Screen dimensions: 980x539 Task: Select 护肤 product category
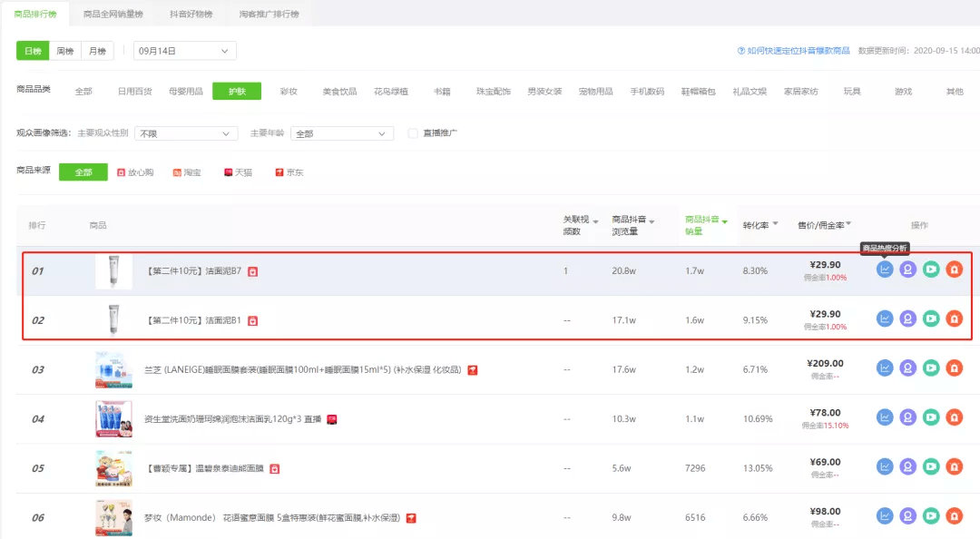coord(237,92)
